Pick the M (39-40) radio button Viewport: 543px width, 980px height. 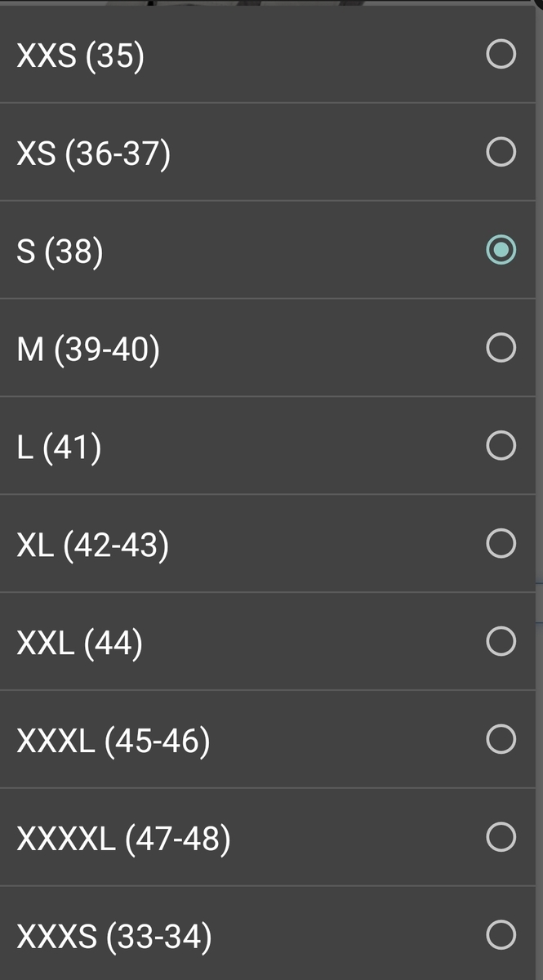pyautogui.click(x=501, y=348)
